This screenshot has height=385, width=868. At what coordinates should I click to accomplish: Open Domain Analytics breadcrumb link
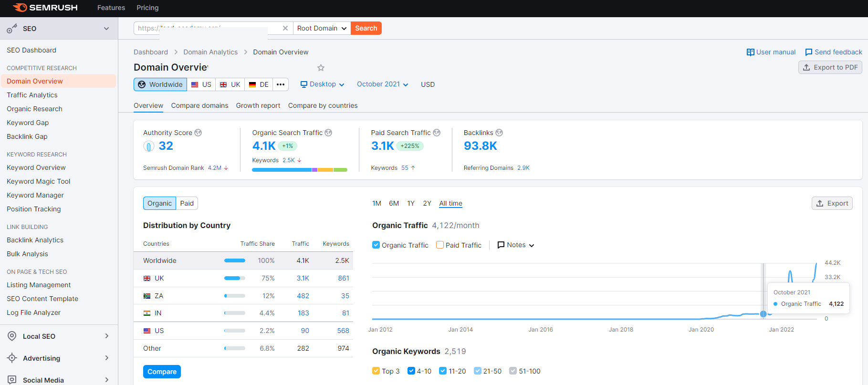(210, 52)
